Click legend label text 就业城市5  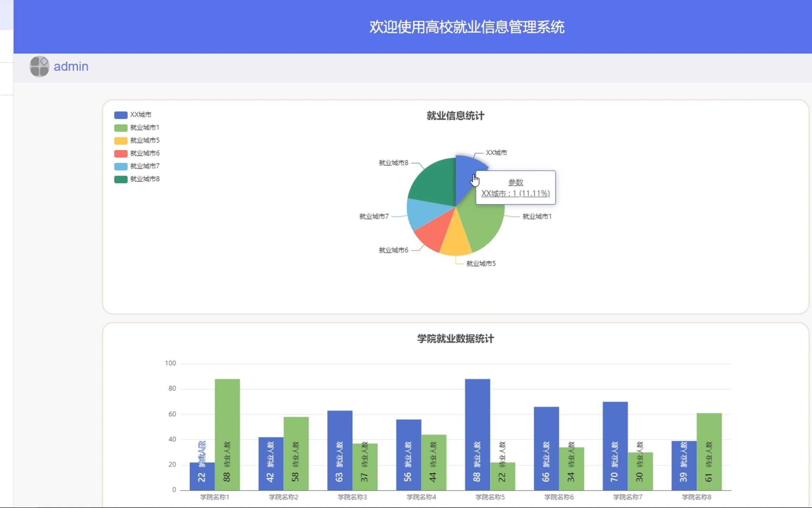click(145, 140)
